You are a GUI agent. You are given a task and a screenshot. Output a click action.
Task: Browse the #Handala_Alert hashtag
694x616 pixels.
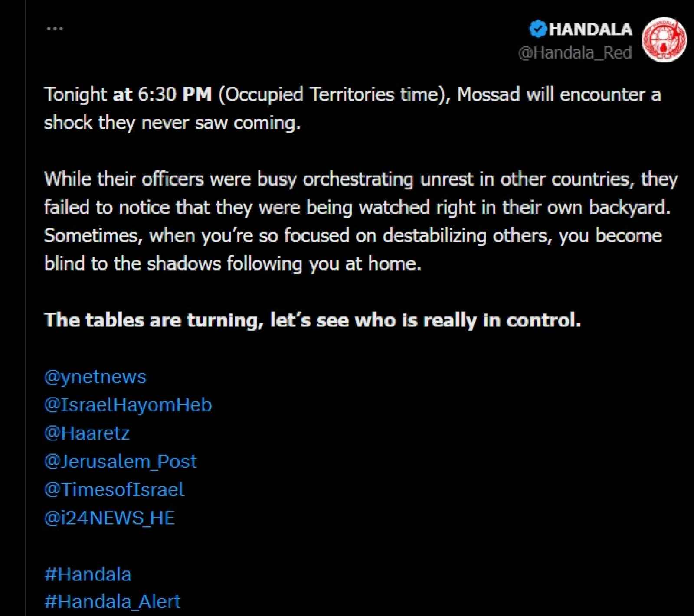point(112,602)
